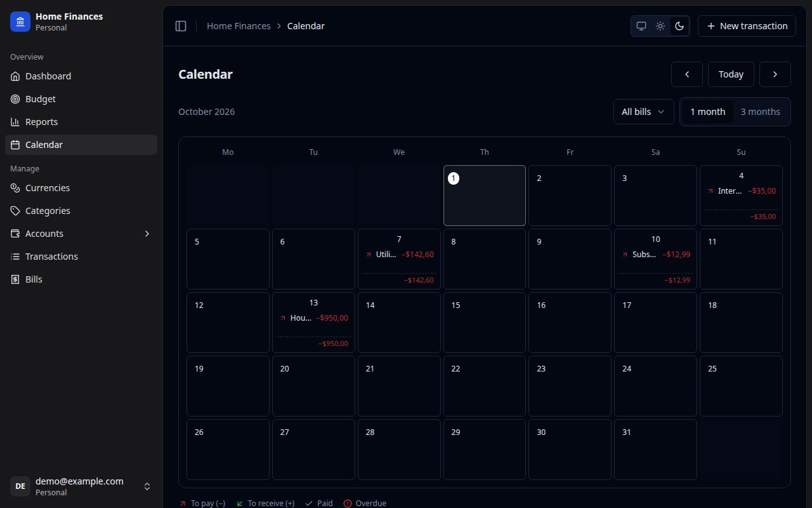Open the Housing bill on October 13

313,318
